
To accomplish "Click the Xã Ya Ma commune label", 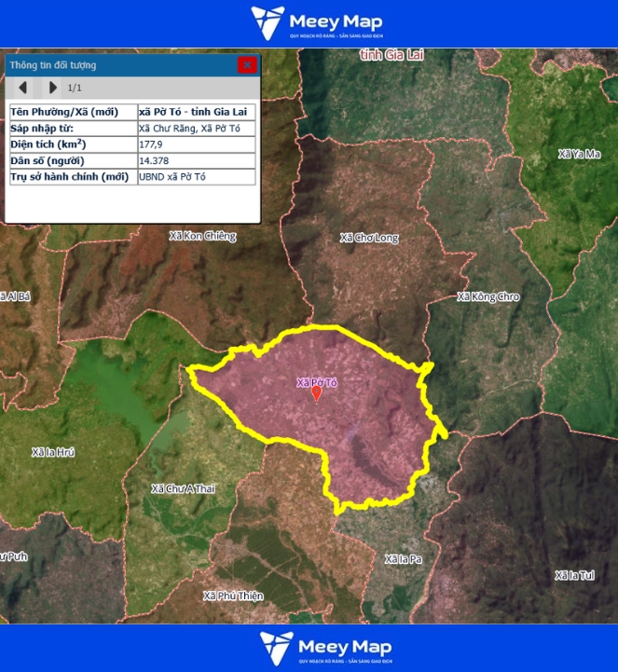I will tap(579, 154).
